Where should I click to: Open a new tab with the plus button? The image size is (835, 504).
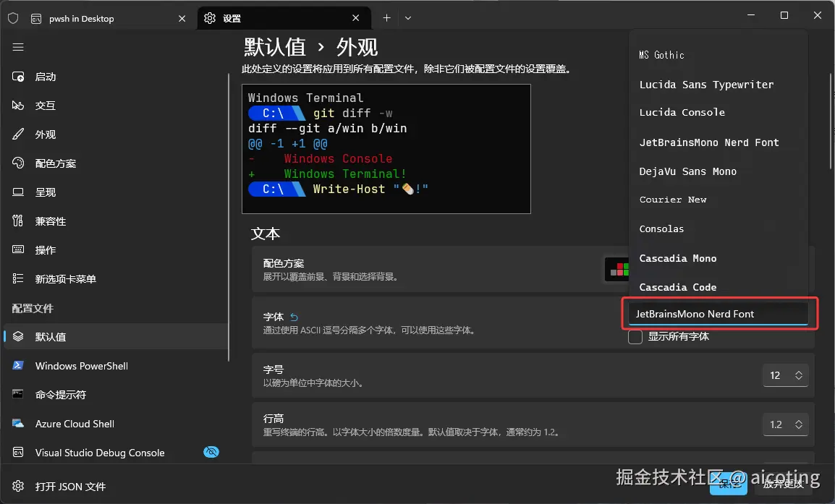click(386, 18)
